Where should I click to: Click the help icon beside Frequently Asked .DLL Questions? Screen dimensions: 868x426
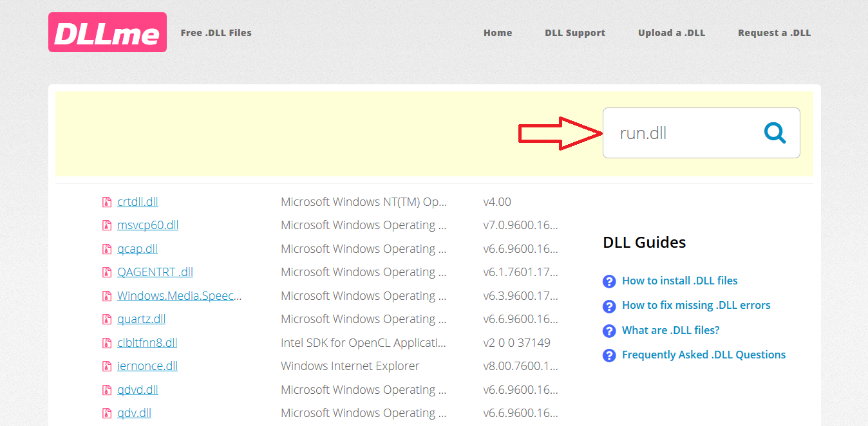click(x=609, y=355)
